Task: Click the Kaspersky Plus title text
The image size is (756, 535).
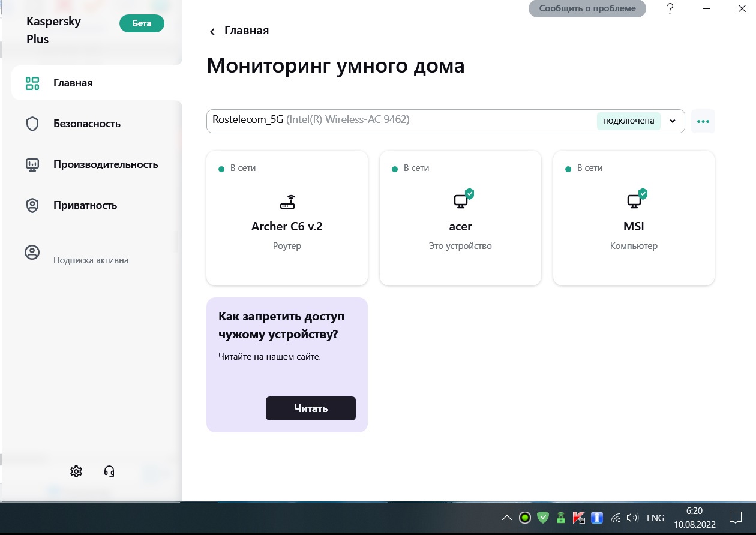Action: 54,30
